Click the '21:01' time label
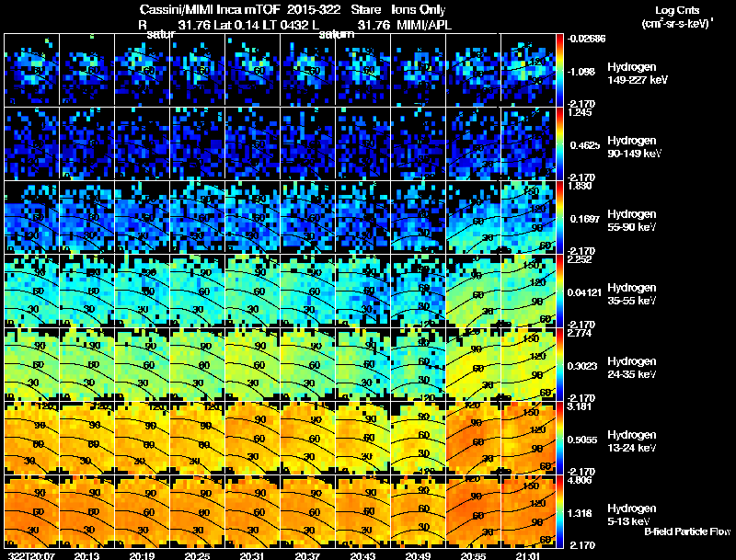The height and width of the screenshot is (560, 736). click(528, 555)
